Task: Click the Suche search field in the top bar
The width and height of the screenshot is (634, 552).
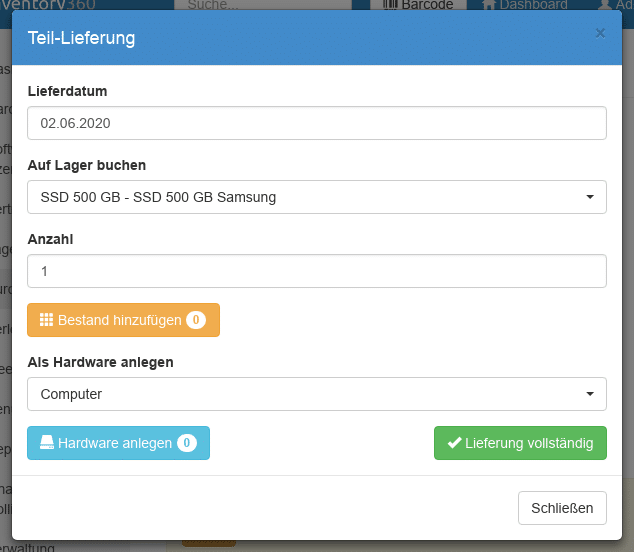Action: coord(263,5)
